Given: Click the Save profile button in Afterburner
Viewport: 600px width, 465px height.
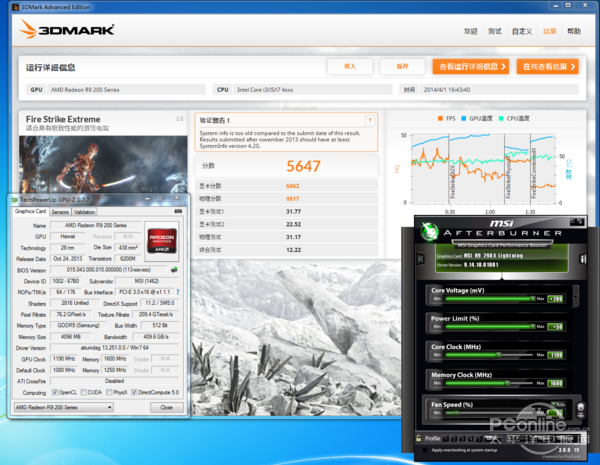Looking at the screenshot, I should 493,438.
